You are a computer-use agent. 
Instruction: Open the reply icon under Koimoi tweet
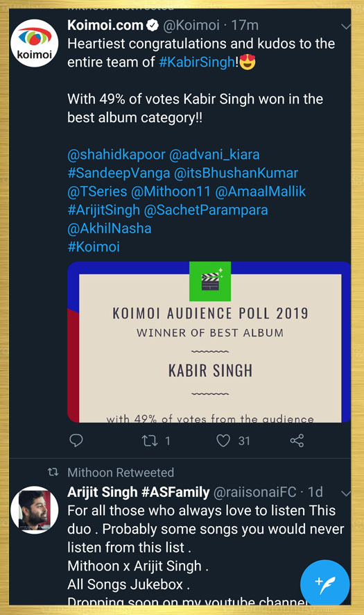coord(76,441)
